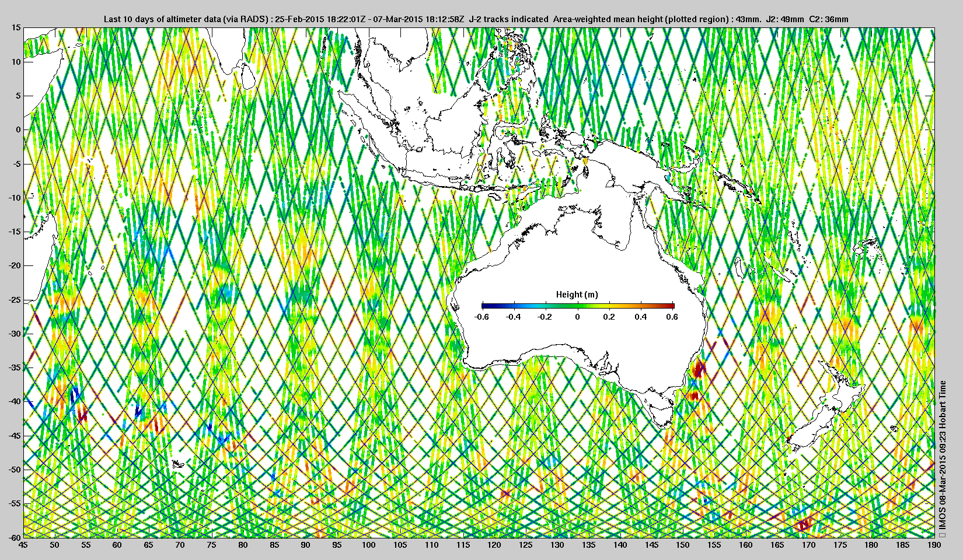This screenshot has width=963, height=560.
Task: Select the -0.6 label under the colorbar
Action: coord(481,317)
